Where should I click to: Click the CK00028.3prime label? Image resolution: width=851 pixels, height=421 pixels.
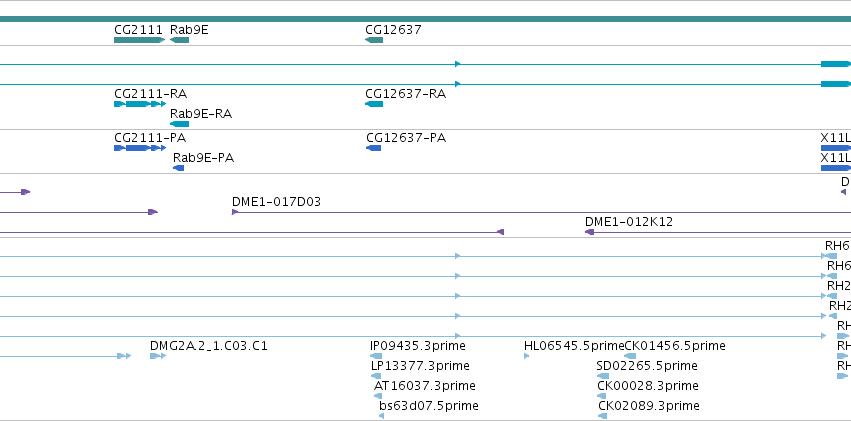[648, 386]
